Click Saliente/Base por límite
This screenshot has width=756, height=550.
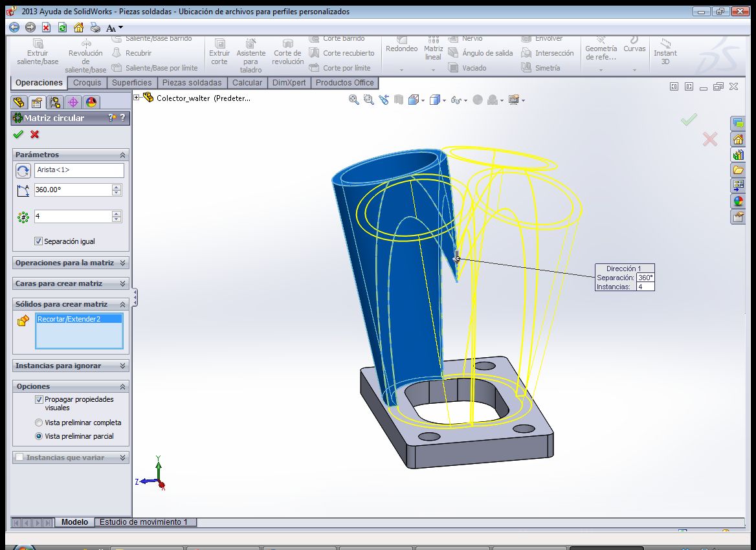coord(155,68)
